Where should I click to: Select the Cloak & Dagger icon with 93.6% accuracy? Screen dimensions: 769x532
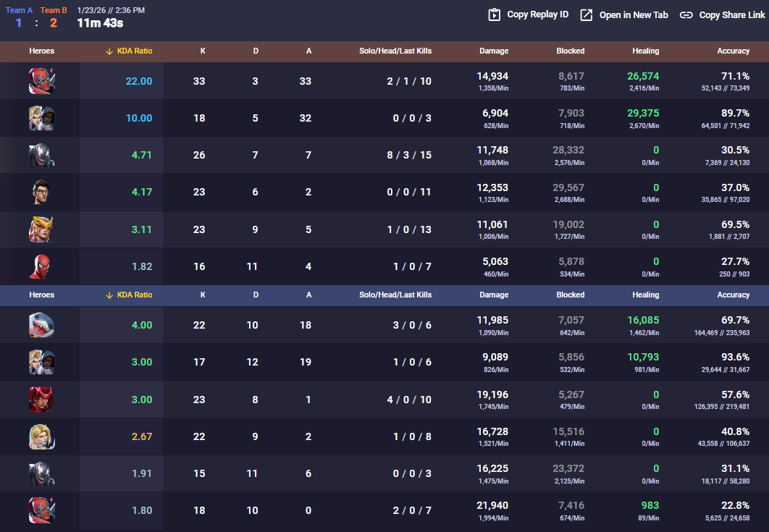click(x=42, y=363)
